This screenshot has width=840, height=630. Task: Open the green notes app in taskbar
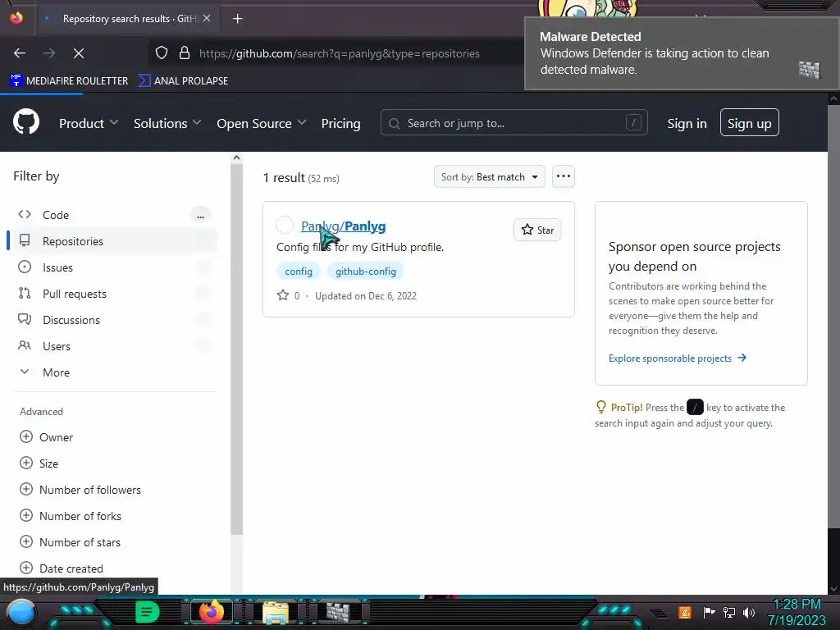click(148, 612)
